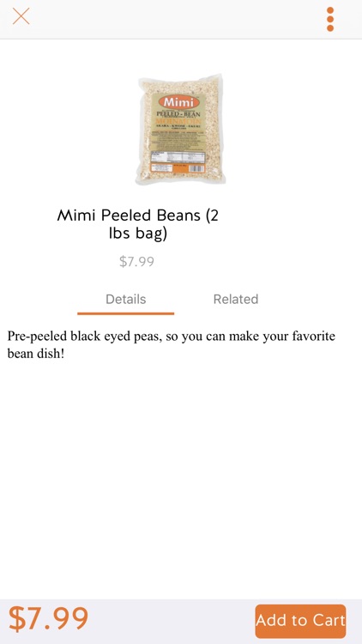Click the empty white area below the description
This screenshot has height=644, width=362.
coord(181,477)
